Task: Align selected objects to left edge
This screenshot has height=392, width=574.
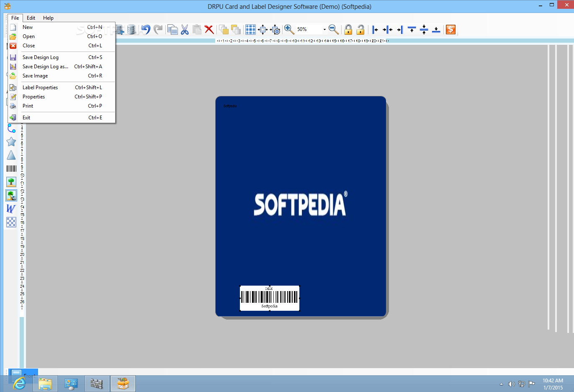Action: tap(375, 29)
